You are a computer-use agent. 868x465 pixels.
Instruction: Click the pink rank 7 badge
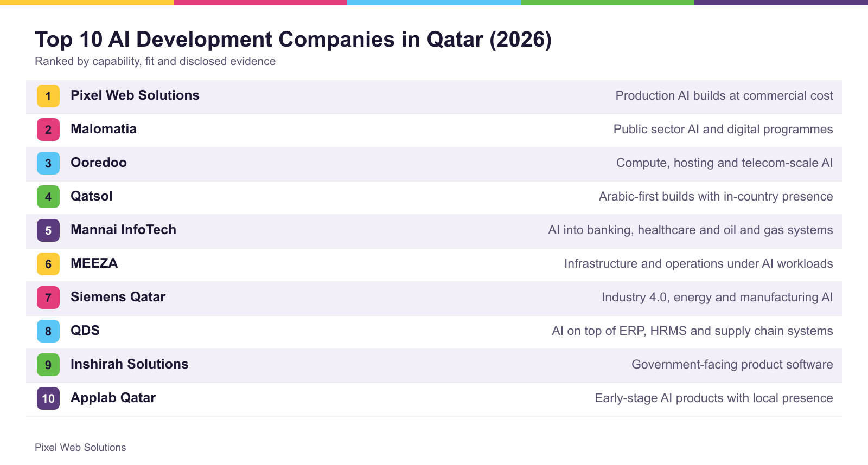coord(48,298)
